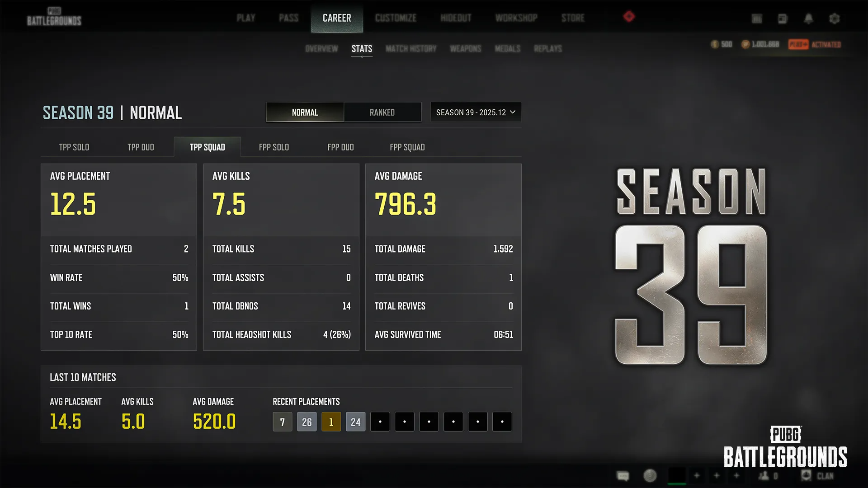
Task: Click the Play menu item
Action: (x=246, y=18)
